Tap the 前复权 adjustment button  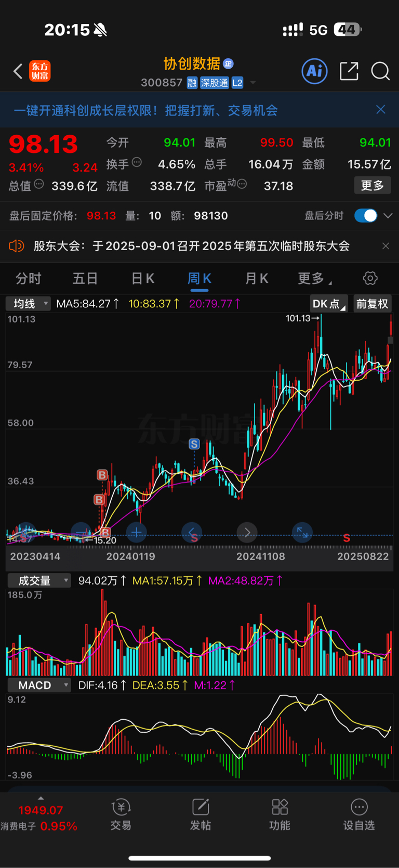coord(373,304)
